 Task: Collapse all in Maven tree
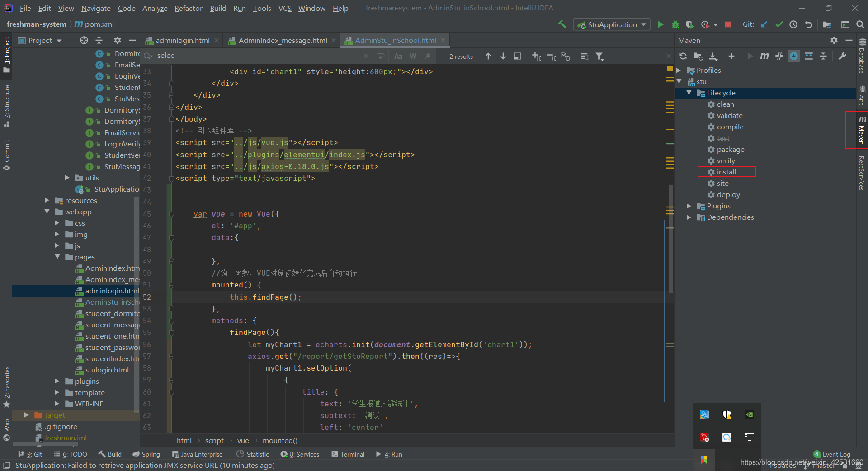coord(823,56)
